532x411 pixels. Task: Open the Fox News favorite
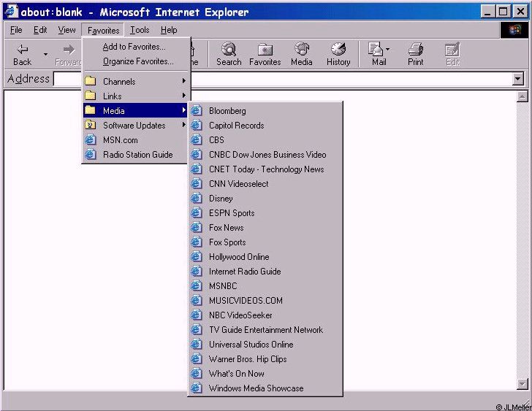coord(265,227)
